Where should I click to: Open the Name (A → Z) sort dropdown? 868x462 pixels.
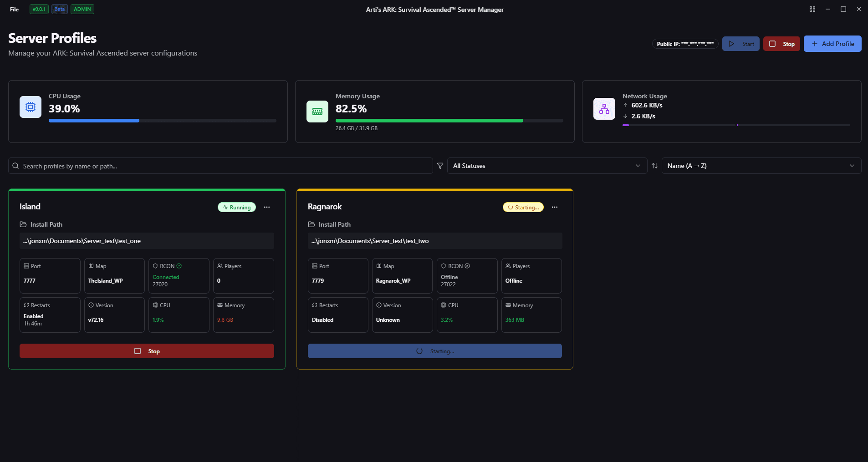[x=760, y=166]
